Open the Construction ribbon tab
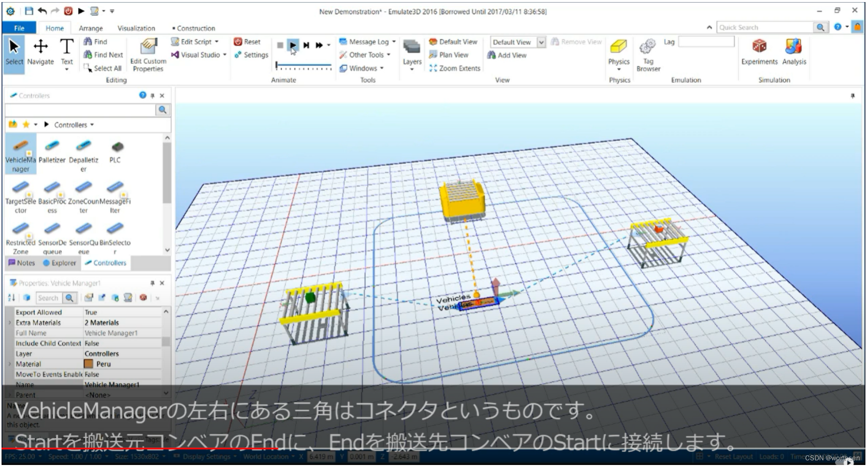Viewport: 868px width, 466px height. click(x=193, y=28)
